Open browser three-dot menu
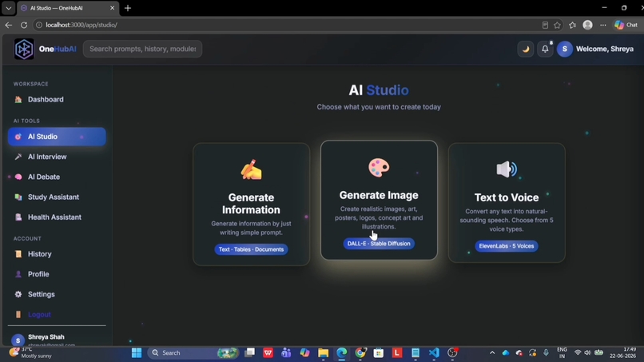The width and height of the screenshot is (644, 362). coord(603,25)
